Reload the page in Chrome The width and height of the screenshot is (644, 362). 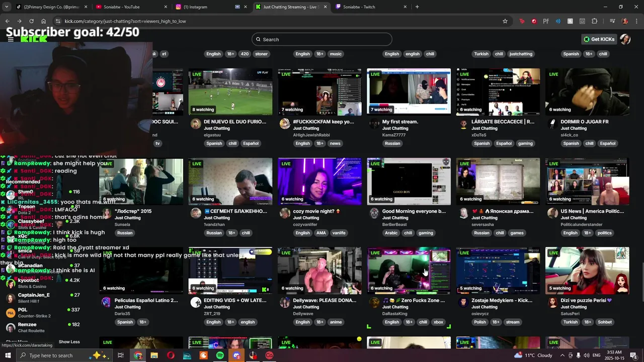tap(31, 21)
